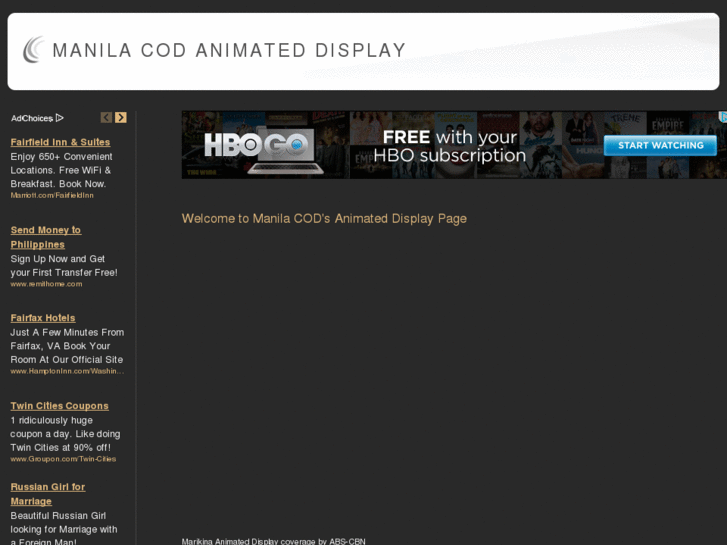Viewport: 727px width, 545px height.
Task: Click the Welcome to Manila COD's heading
Action: coord(324,218)
